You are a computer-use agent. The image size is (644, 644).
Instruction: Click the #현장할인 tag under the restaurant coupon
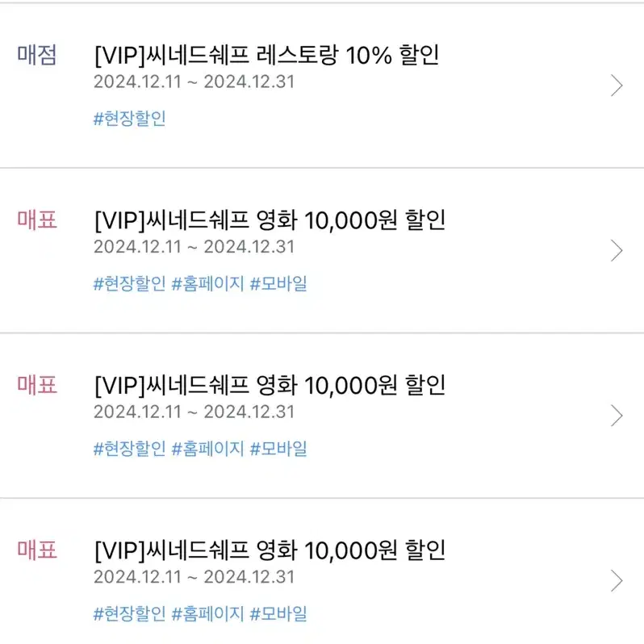(129, 119)
